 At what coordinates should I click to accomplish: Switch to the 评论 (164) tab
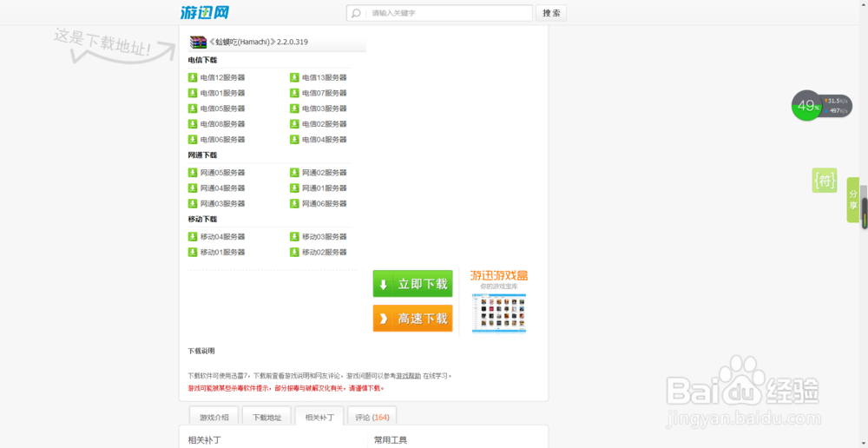coord(372,418)
